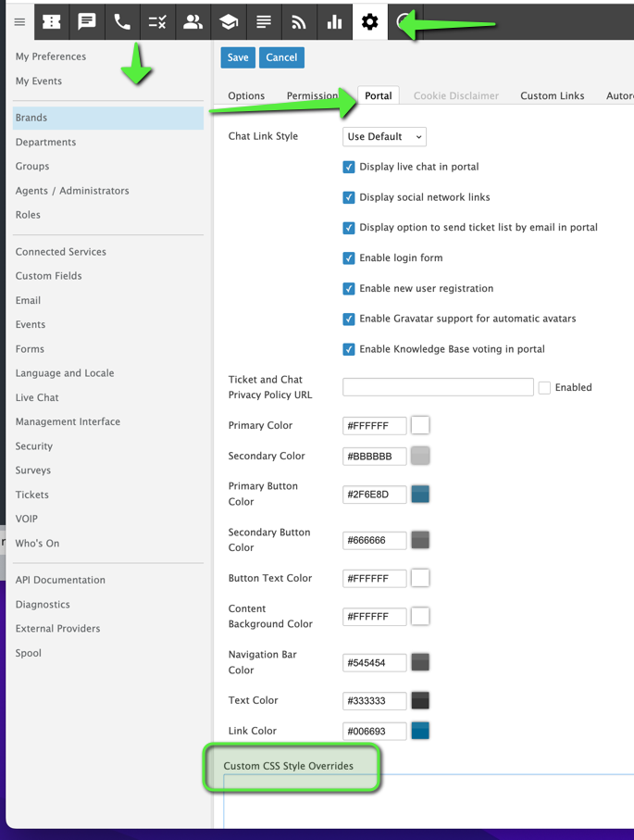Viewport: 634px width, 840px height.
Task: Open Departments in the sidebar
Action: (46, 143)
